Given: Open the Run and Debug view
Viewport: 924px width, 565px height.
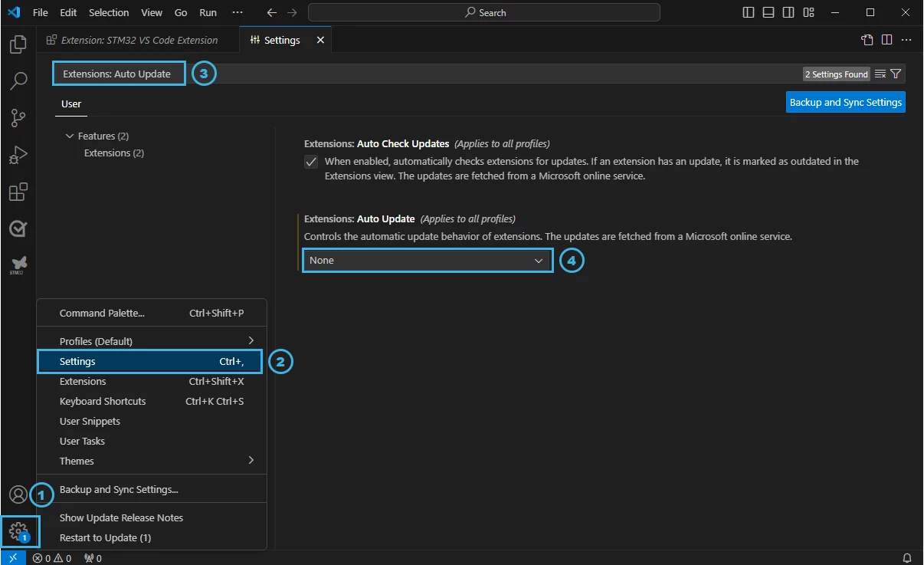Looking at the screenshot, I should pyautogui.click(x=18, y=154).
